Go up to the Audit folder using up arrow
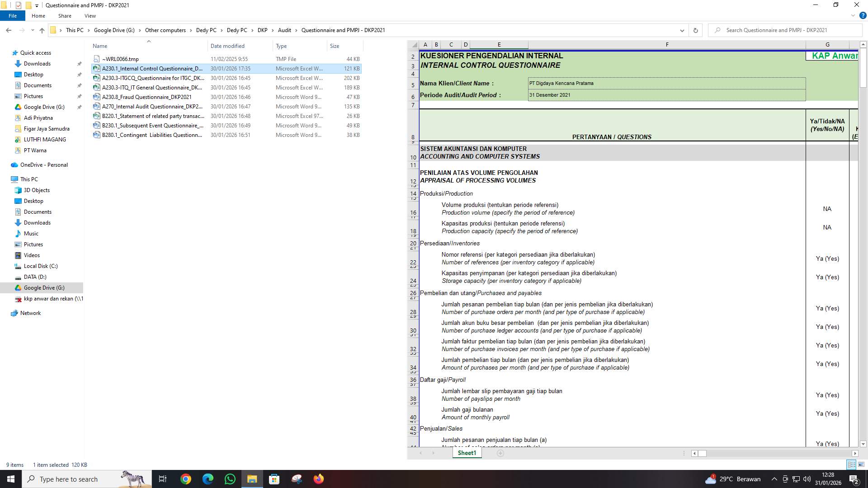Viewport: 868px width, 488px height. 42,30
